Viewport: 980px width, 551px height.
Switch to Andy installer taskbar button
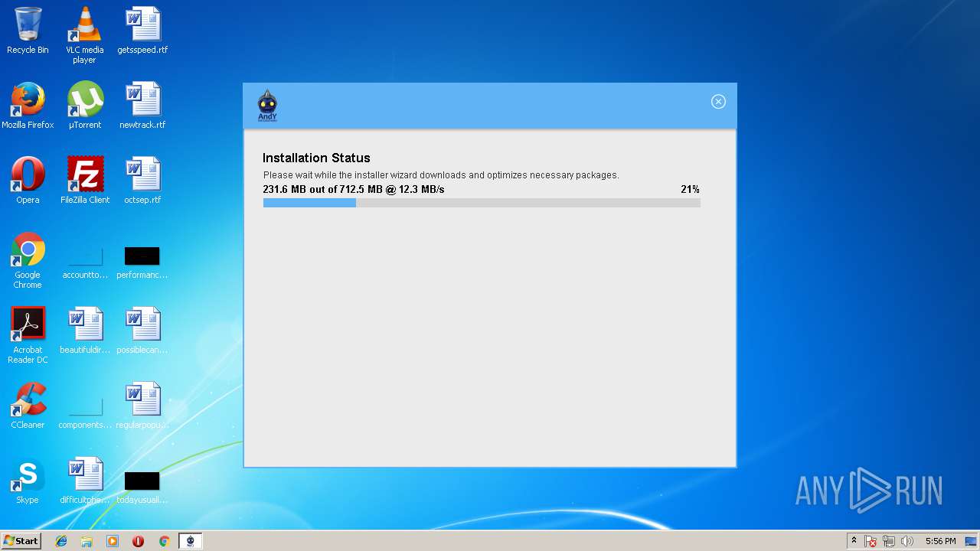click(191, 541)
